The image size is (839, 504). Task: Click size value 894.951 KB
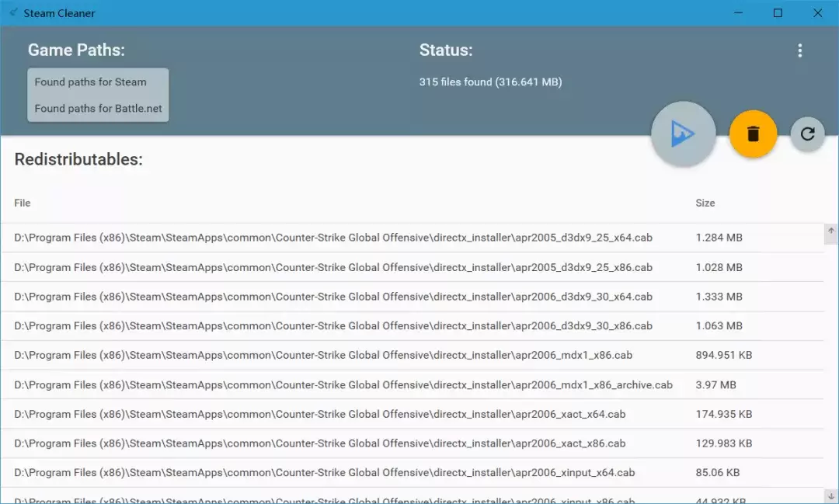point(723,355)
